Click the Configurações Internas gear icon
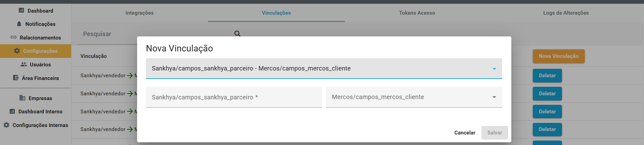Screen dimensions: 644x145 click(6, 125)
